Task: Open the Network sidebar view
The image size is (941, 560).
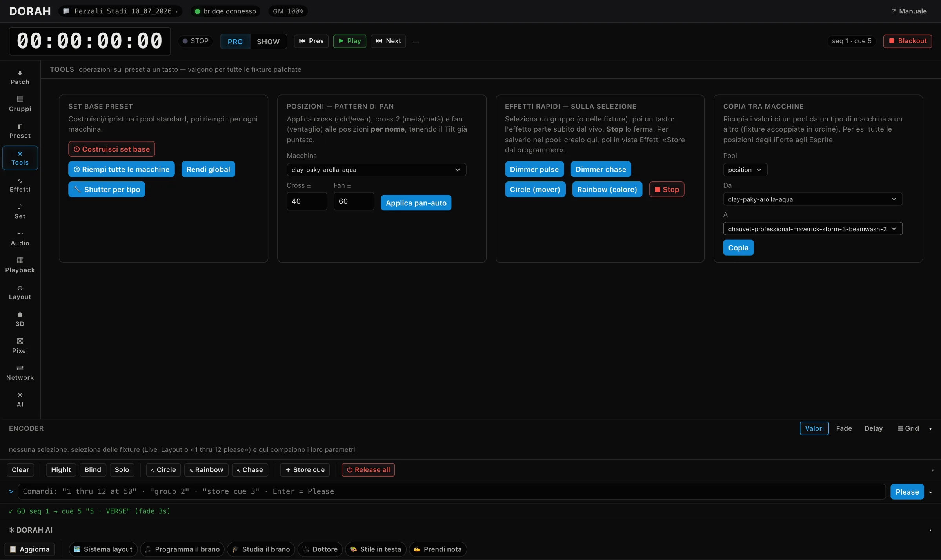Action: (x=20, y=373)
